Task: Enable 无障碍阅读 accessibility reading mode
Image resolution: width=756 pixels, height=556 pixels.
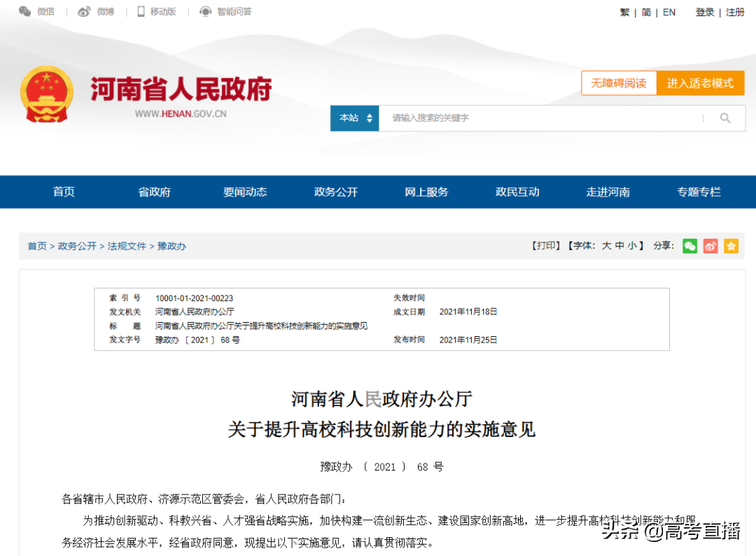Action: pyautogui.click(x=619, y=83)
